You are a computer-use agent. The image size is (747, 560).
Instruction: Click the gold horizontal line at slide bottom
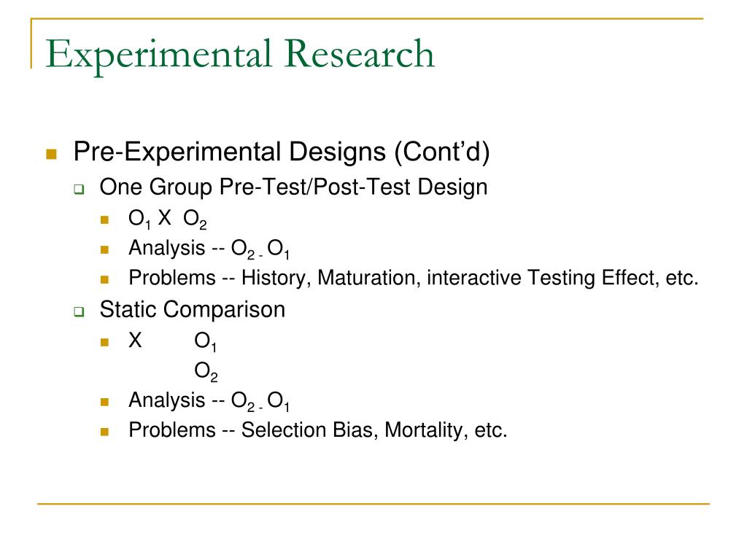373,503
